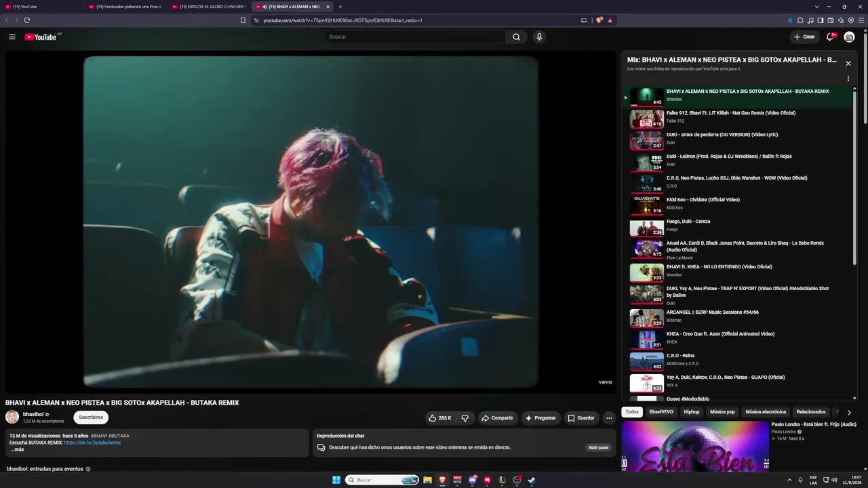Start voice search with the microphone
The image size is (868, 488).
tap(539, 37)
